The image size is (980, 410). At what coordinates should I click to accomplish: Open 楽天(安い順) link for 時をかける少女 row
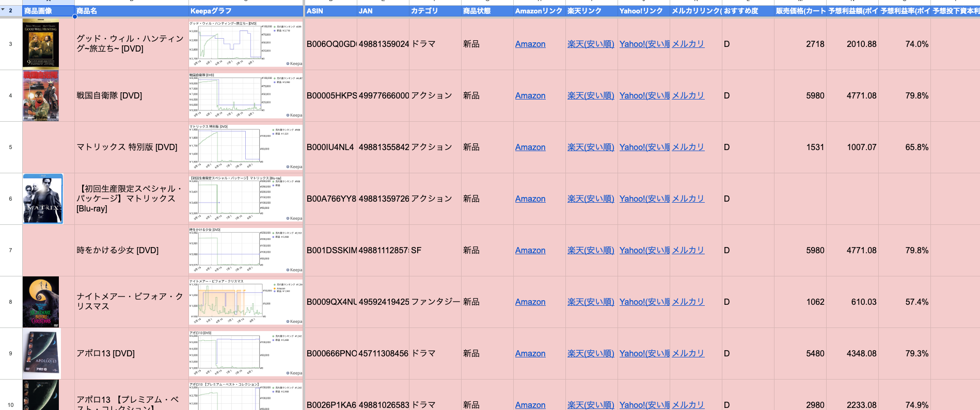(x=591, y=251)
